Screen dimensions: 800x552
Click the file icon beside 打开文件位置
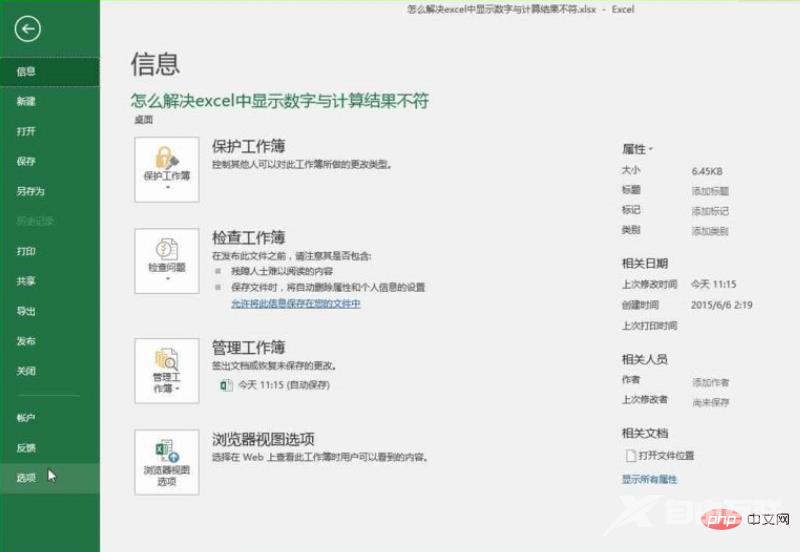(630, 455)
